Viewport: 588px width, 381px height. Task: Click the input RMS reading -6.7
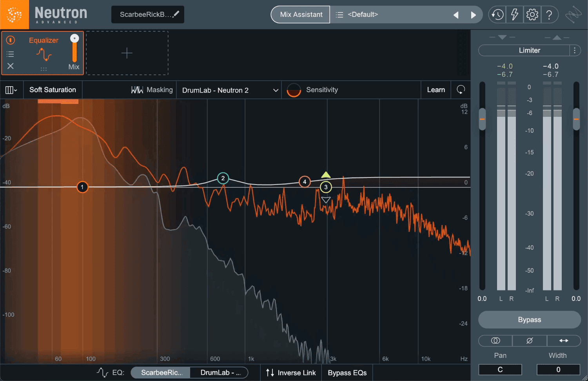(505, 74)
